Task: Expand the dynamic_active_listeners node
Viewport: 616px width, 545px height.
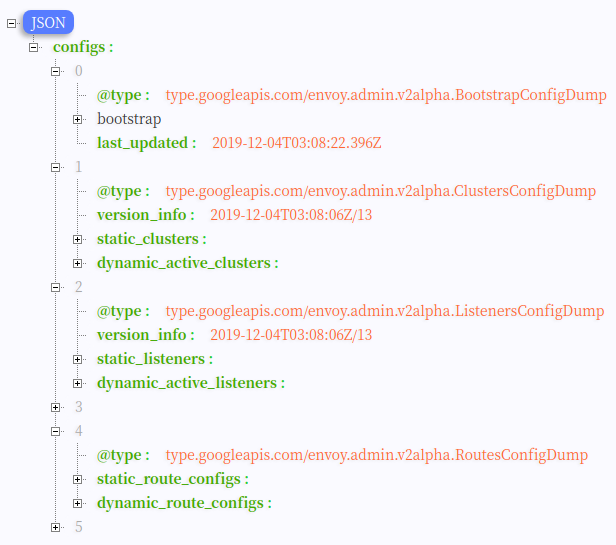Action: click(x=78, y=383)
